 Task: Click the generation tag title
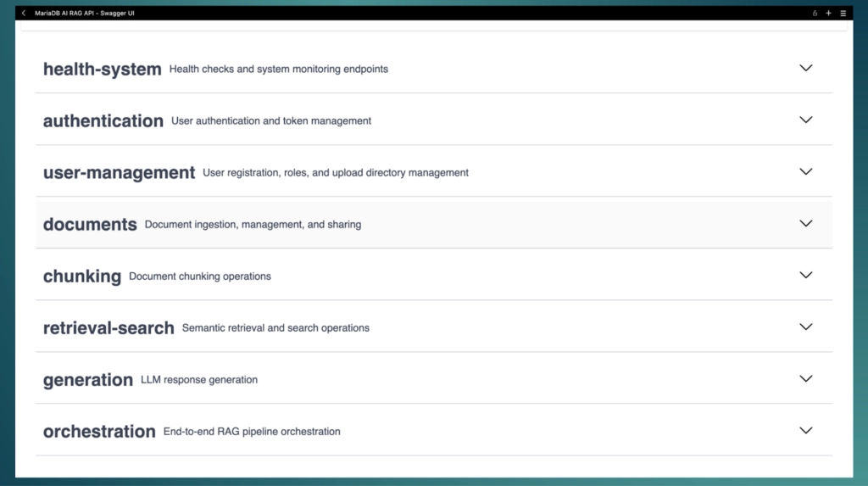(88, 380)
